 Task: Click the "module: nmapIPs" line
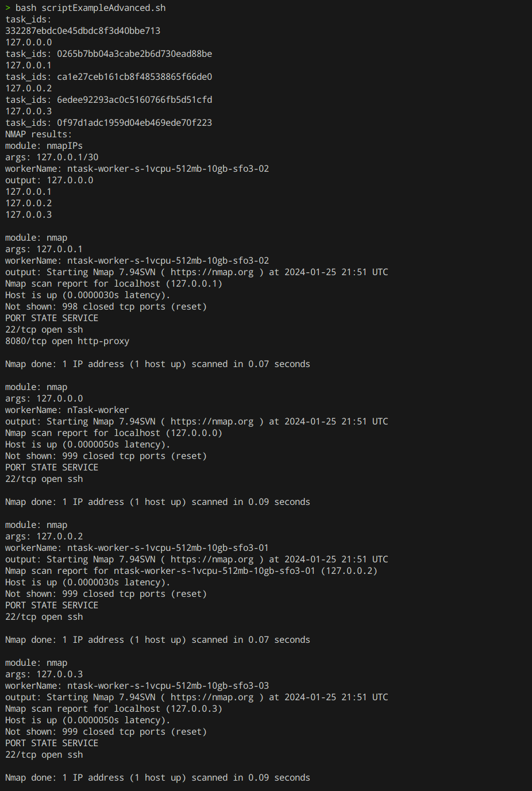pos(44,146)
